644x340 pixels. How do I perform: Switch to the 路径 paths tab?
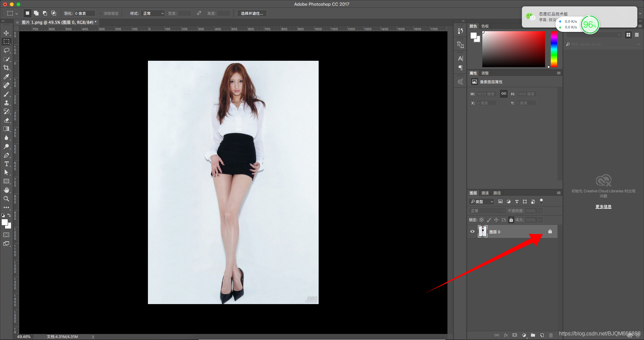point(497,193)
